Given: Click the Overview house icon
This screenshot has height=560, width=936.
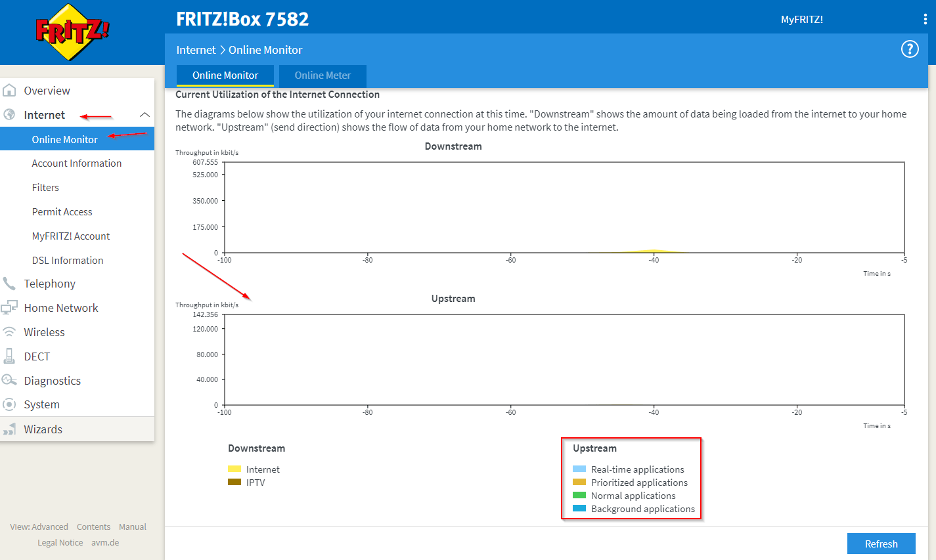Looking at the screenshot, I should tap(9, 91).
